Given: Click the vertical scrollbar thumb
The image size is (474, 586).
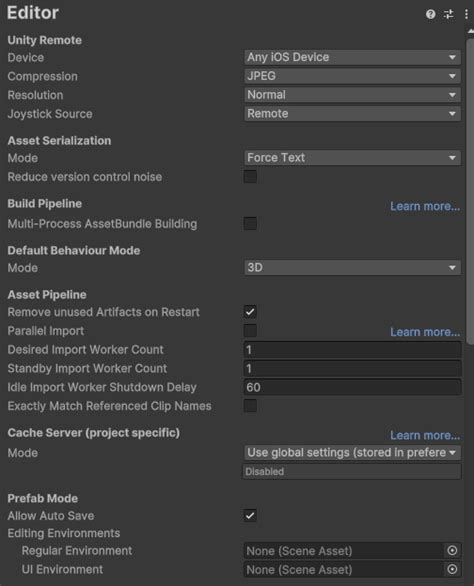Looking at the screenshot, I should tap(470, 192).
